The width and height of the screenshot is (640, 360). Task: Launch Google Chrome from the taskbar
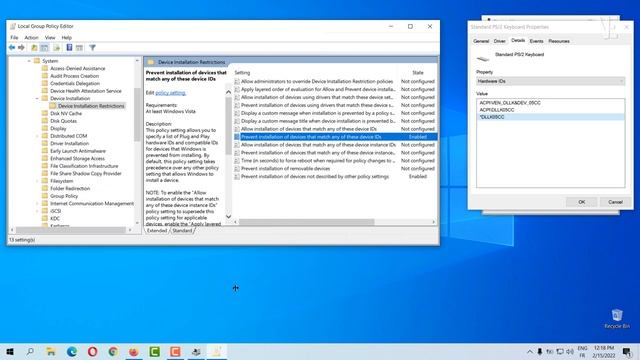(113, 351)
